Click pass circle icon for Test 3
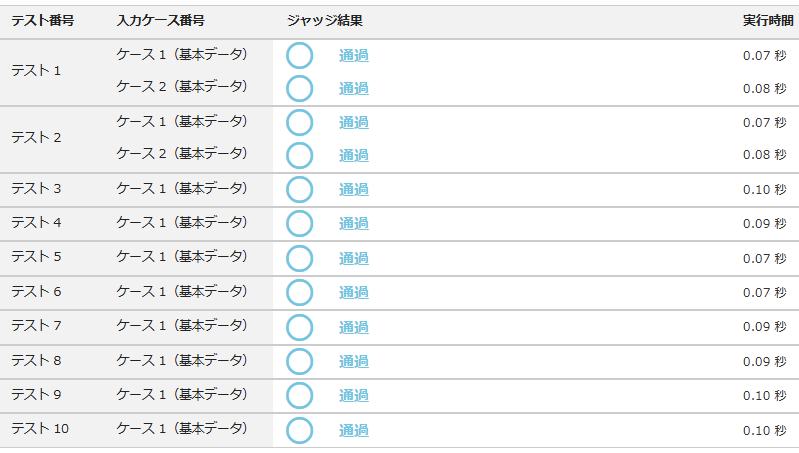The image size is (799, 453). coord(300,190)
